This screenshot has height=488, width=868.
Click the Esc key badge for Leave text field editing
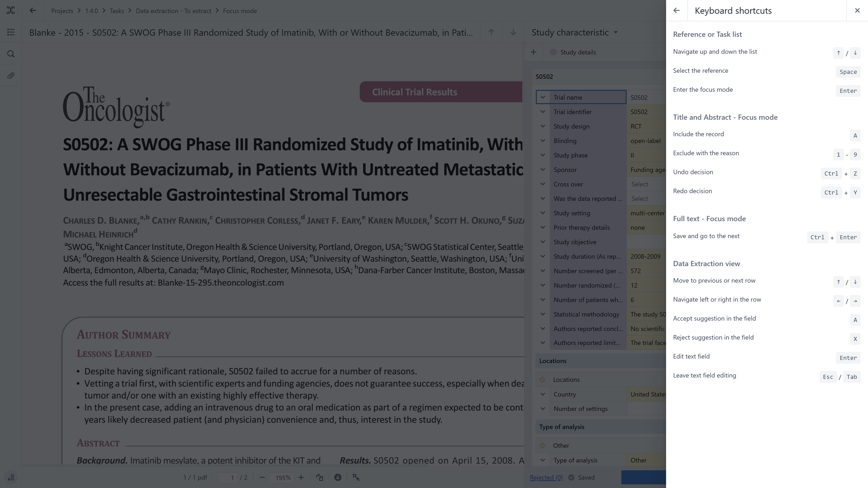tap(828, 377)
